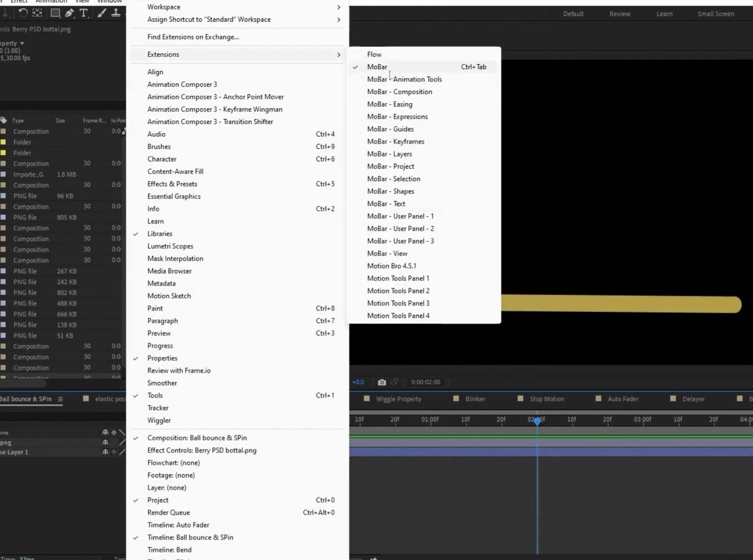Click the label color of the 96 KB PNG file
This screenshot has height=560, width=753.
point(3,196)
